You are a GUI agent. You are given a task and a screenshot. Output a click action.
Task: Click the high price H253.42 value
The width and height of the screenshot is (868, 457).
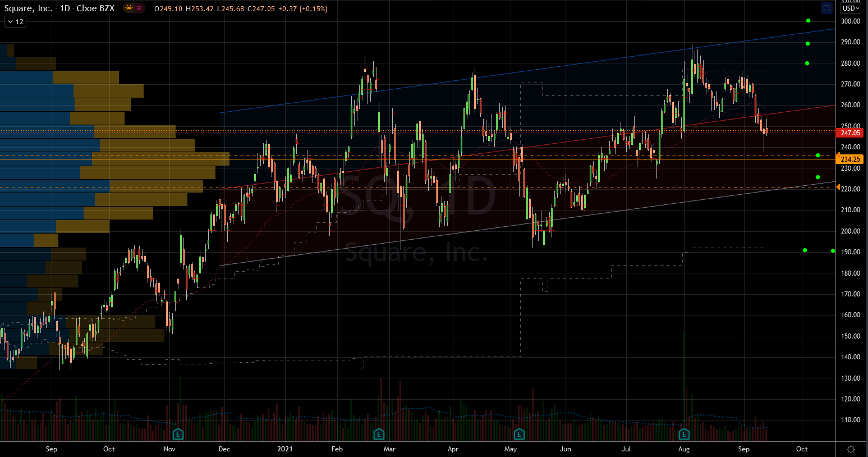tap(199, 9)
